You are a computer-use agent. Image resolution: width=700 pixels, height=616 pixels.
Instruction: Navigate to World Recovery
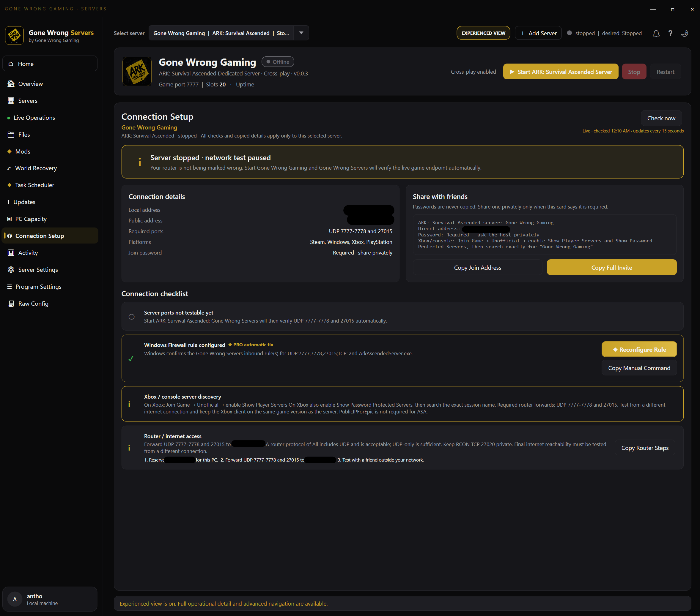click(50, 168)
